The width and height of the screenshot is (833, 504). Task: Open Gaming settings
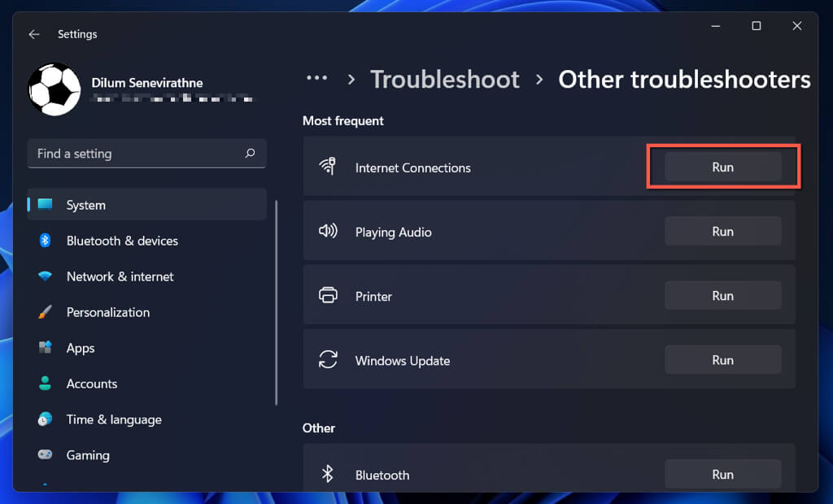tap(147, 455)
